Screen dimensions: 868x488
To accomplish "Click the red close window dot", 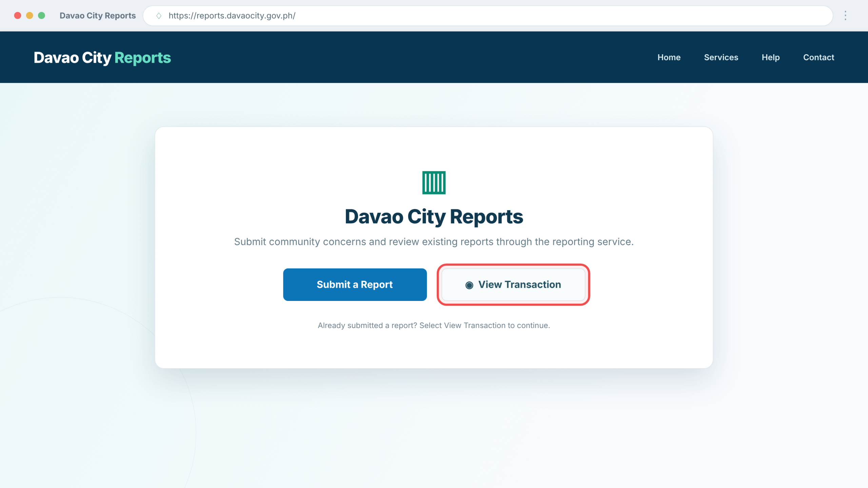I will click(18, 16).
